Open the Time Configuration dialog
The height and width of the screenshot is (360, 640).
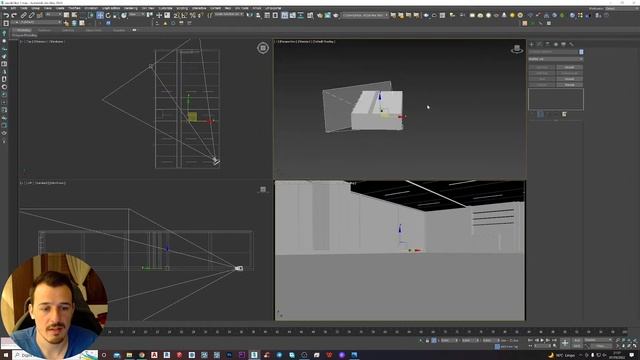(x=555, y=346)
